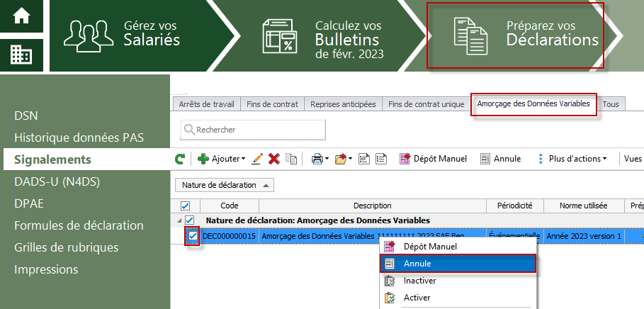Screen dimensions: 644x309
Task: Open Grilles de rubriques
Action: tap(66, 247)
